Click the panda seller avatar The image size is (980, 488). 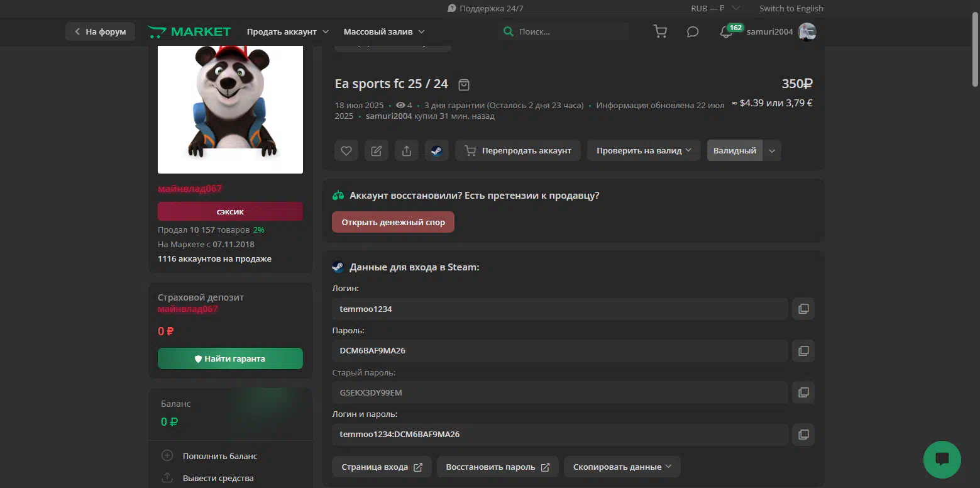point(230,109)
